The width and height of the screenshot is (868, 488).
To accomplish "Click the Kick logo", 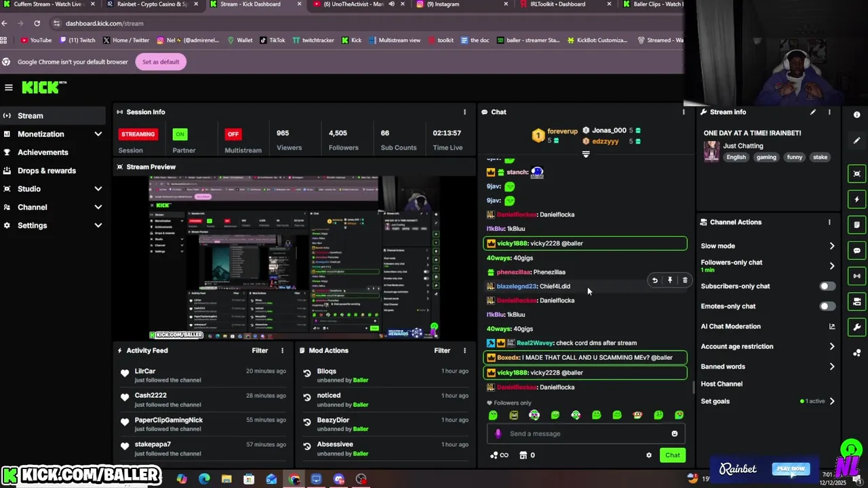I will [x=44, y=87].
